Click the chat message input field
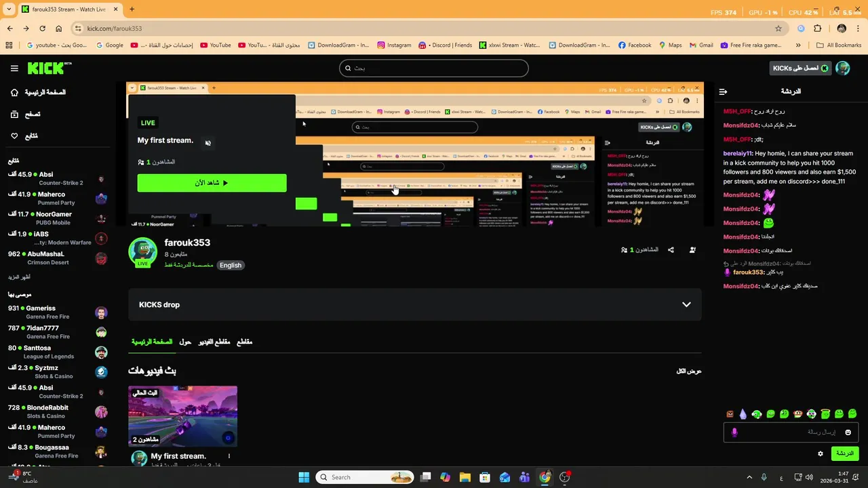The height and width of the screenshot is (488, 868). pos(791,432)
